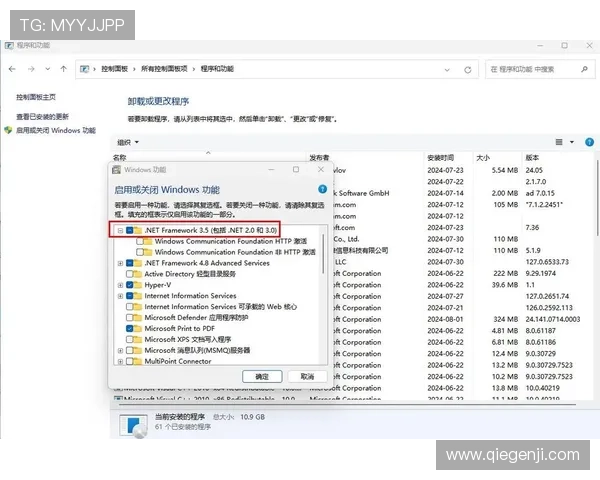Open the view options dropdown arrow
Image resolution: width=600 pixels, height=480 pixels.
[572, 142]
